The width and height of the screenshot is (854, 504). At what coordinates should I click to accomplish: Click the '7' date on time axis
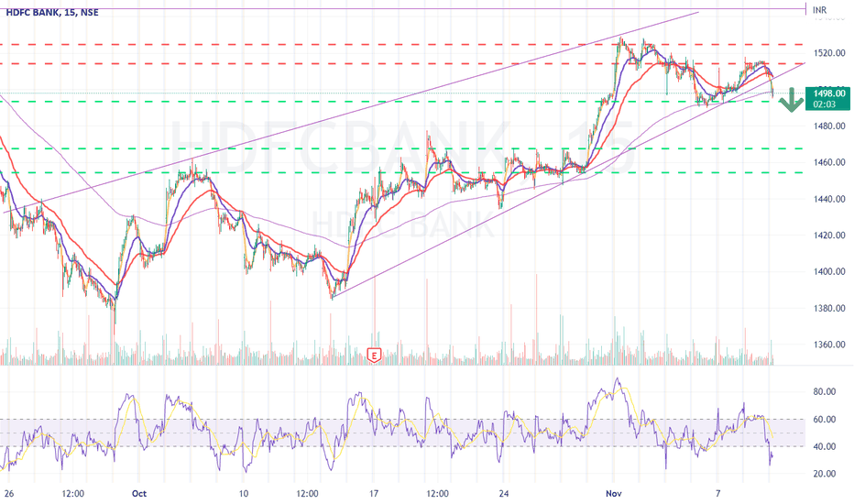(717, 494)
